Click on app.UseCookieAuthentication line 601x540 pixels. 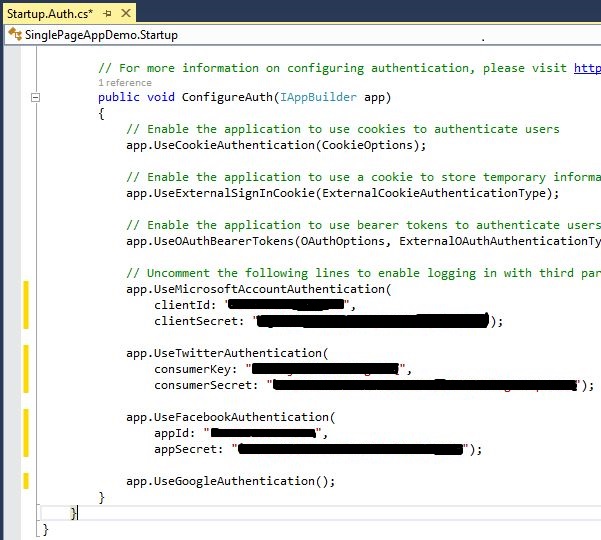click(276, 145)
